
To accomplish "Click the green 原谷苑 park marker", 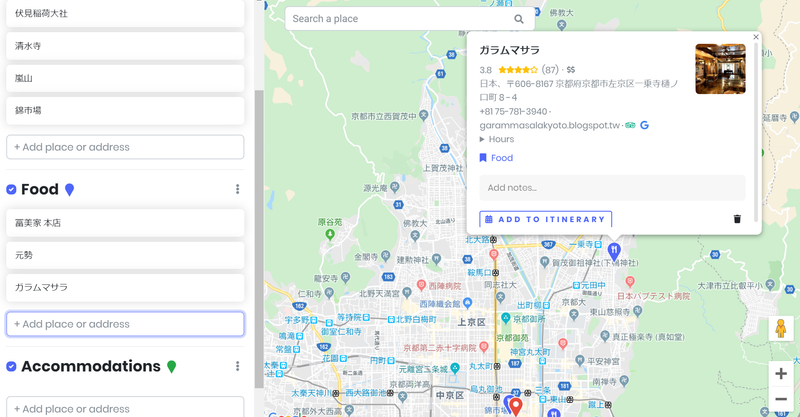I will point(330,234).
